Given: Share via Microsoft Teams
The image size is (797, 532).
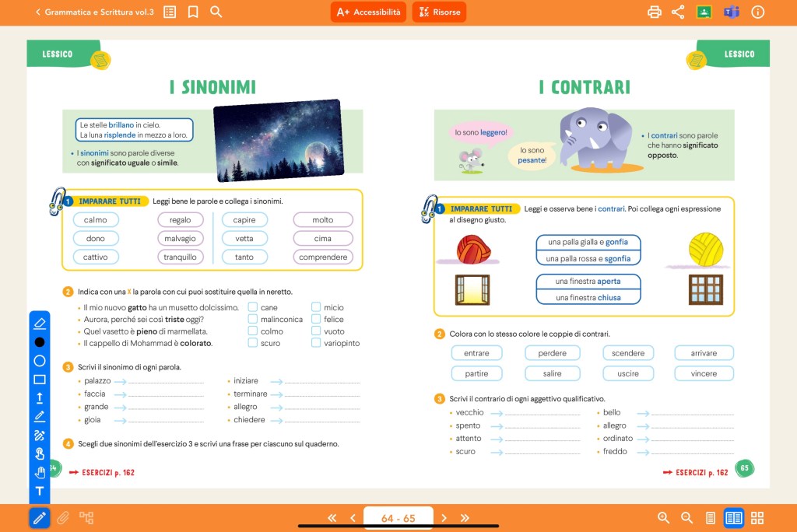Looking at the screenshot, I should 731,12.
